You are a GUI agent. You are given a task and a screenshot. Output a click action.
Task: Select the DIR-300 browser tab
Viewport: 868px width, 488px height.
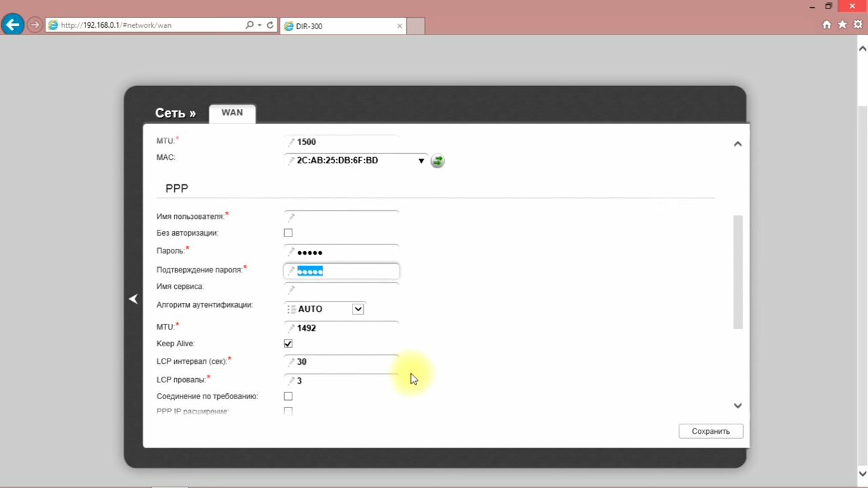[343, 26]
